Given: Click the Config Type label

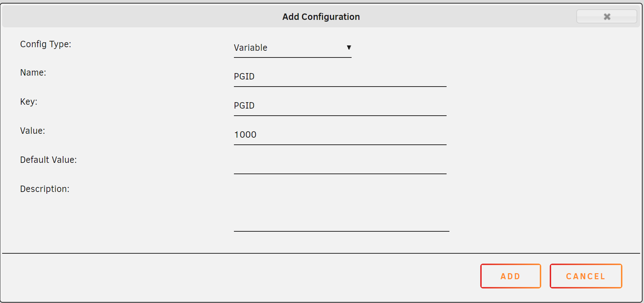Looking at the screenshot, I should point(46,44).
